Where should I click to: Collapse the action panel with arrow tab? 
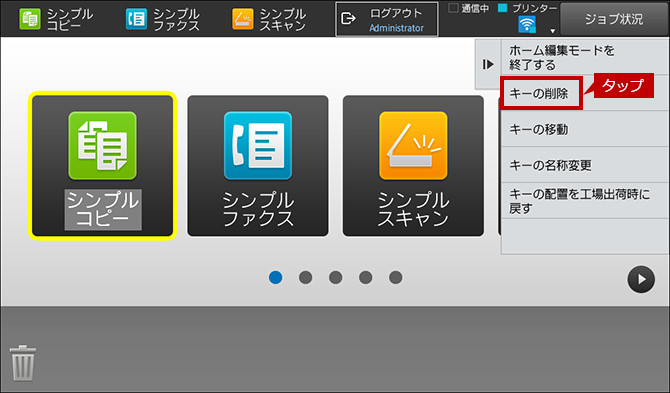pyautogui.click(x=488, y=65)
